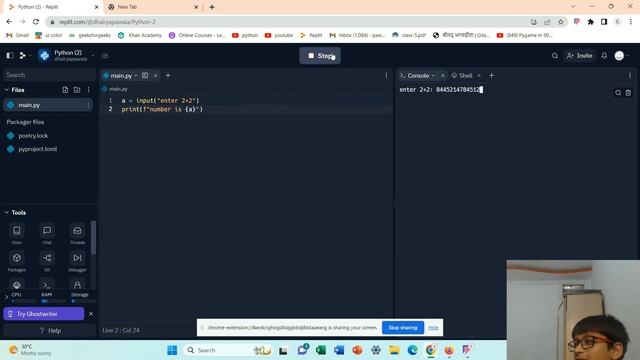
Task: Create a new file in Files
Action: coord(65,90)
